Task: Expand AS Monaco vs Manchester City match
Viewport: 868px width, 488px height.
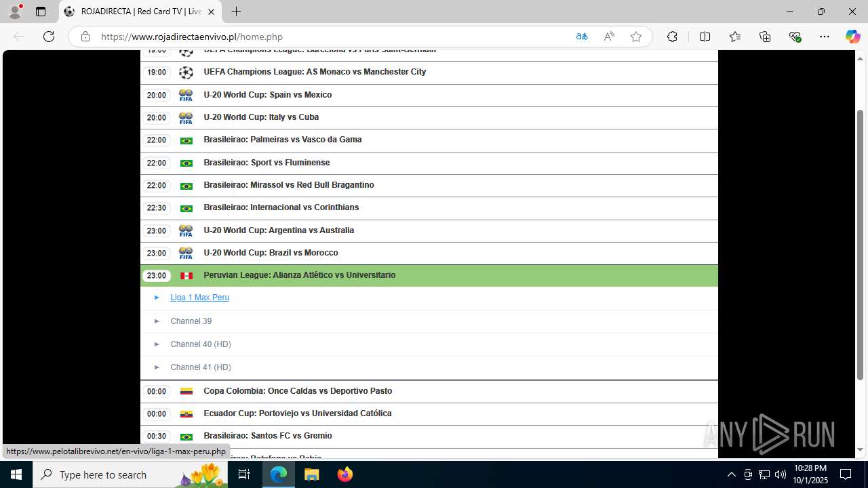Action: pos(429,73)
